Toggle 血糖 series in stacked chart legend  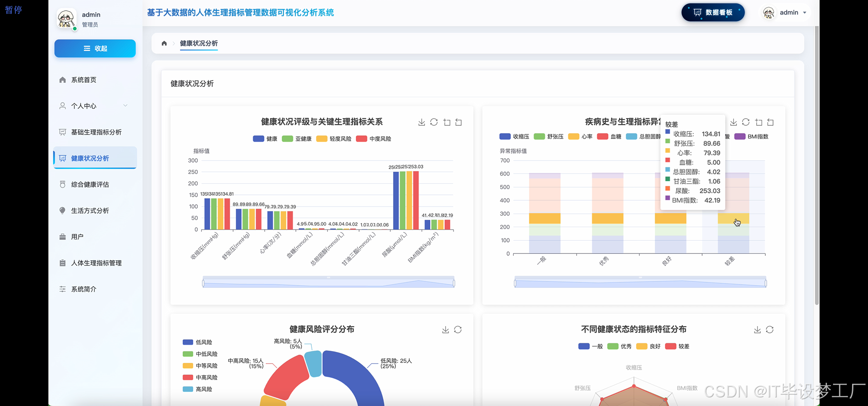(x=609, y=137)
